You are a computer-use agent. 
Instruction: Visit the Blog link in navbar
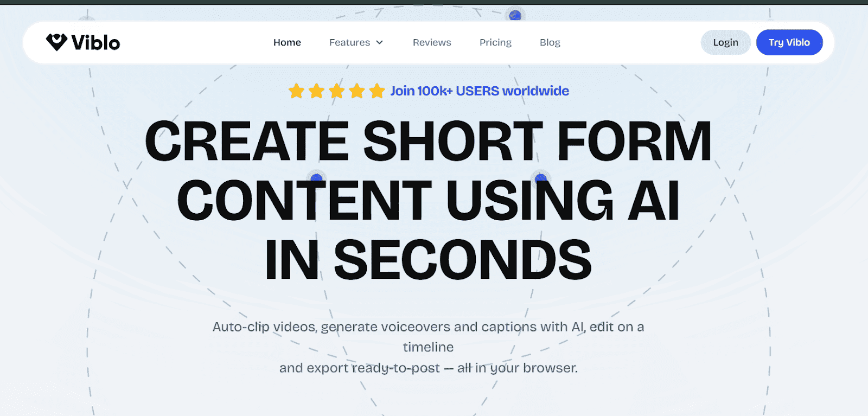550,42
